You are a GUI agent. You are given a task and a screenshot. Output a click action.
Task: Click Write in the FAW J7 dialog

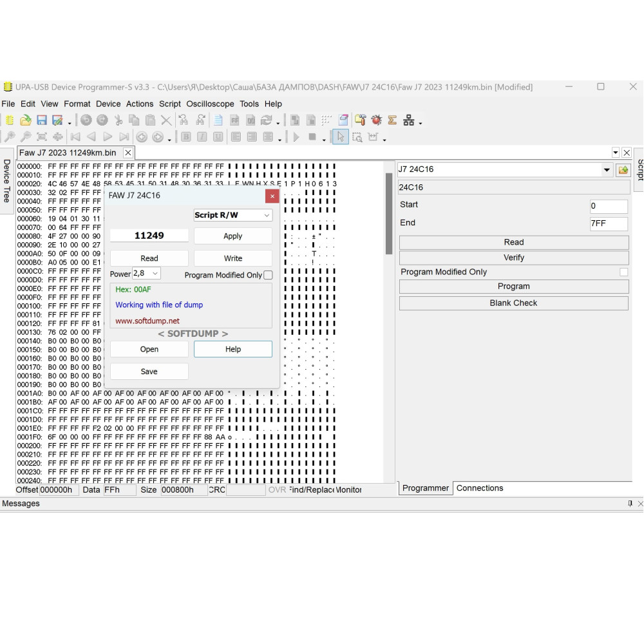pos(233,258)
